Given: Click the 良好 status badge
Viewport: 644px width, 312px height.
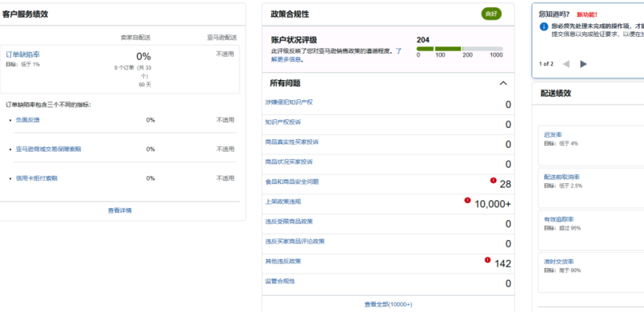Looking at the screenshot, I should pos(491,14).
